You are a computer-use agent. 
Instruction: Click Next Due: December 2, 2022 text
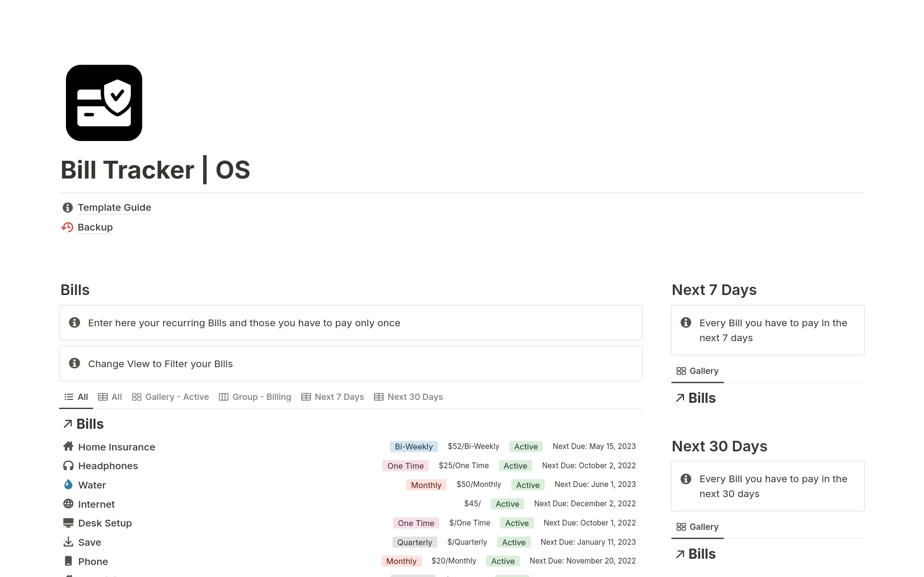(x=585, y=504)
